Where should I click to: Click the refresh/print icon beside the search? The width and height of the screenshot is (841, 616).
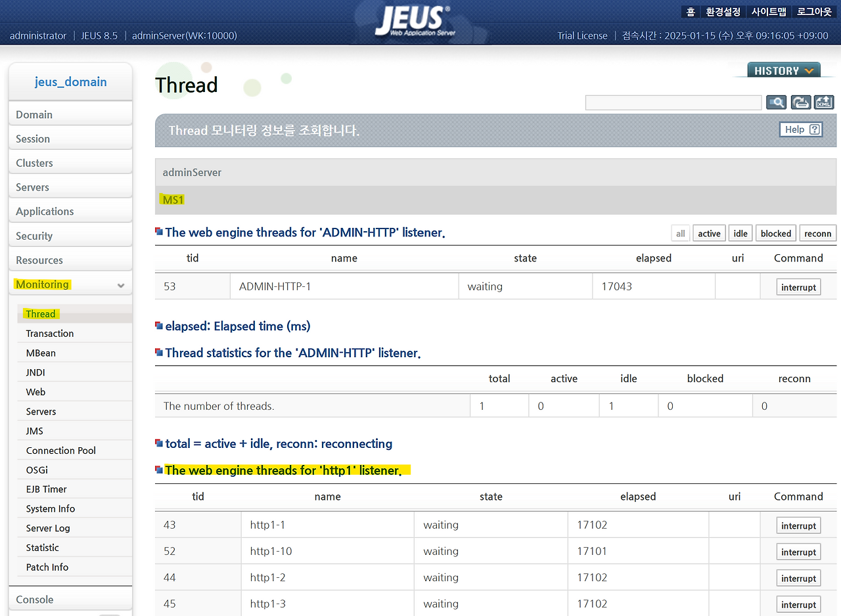coord(800,102)
